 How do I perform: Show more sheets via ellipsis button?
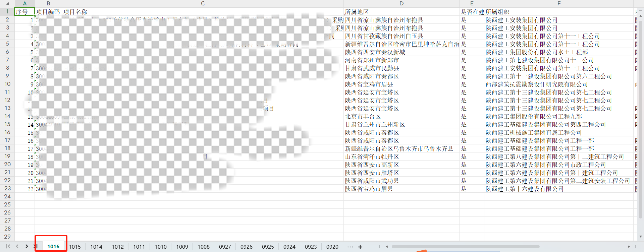350,247
